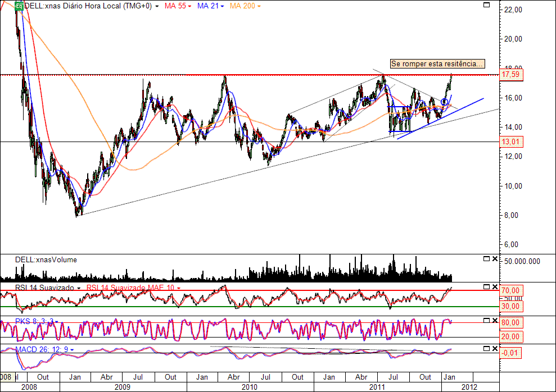
Task: Click the 17,59 resistance price label
Action: point(510,74)
